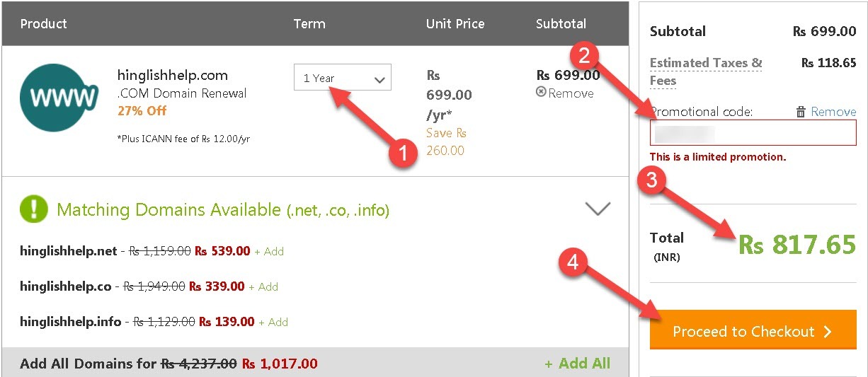The height and width of the screenshot is (377, 868).
Task: Click the Term column header
Action: [x=309, y=24]
